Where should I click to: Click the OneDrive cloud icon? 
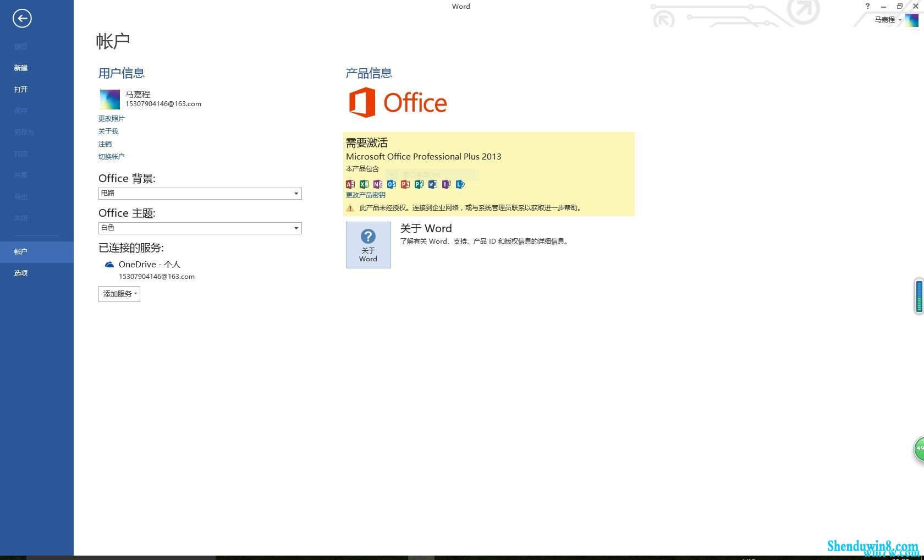tap(109, 265)
